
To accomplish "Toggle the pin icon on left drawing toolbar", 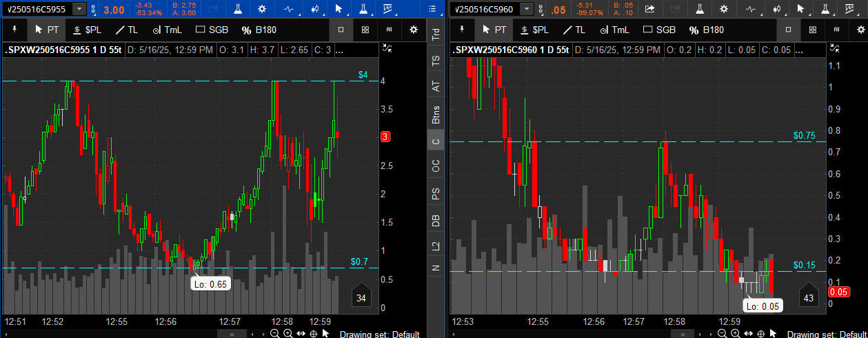I will [14, 30].
